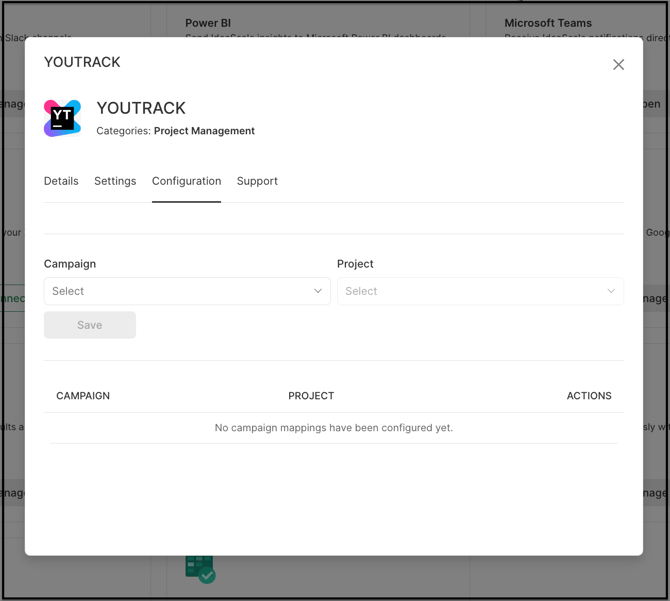The height and width of the screenshot is (601, 670).
Task: Open the Settings tab
Action: [x=115, y=181]
